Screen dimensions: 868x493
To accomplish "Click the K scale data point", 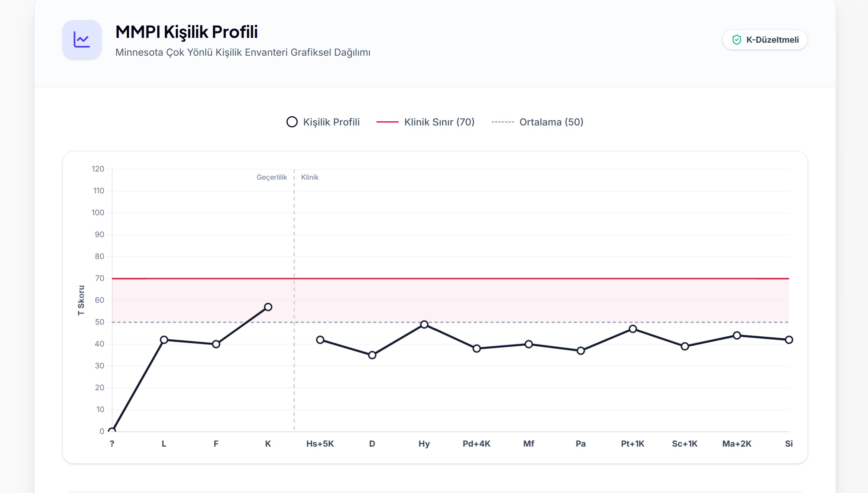I will (268, 307).
